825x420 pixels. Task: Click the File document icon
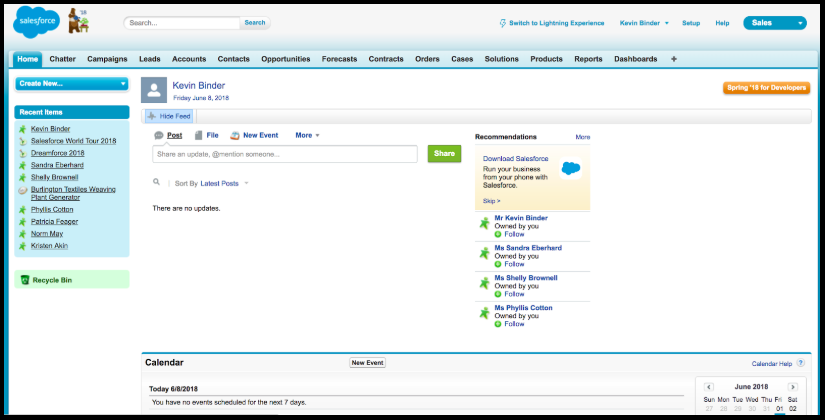[198, 135]
